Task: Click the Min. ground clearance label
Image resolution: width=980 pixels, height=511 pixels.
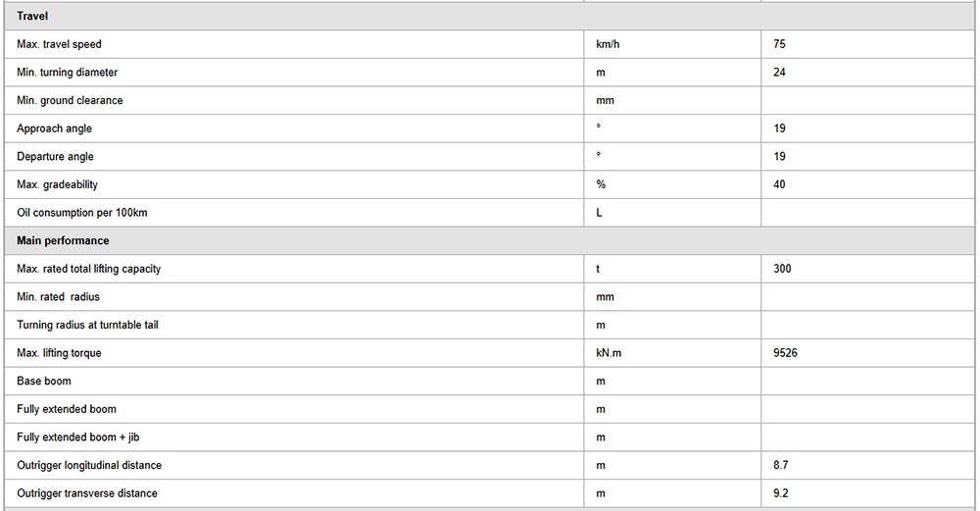Action: coord(70,101)
